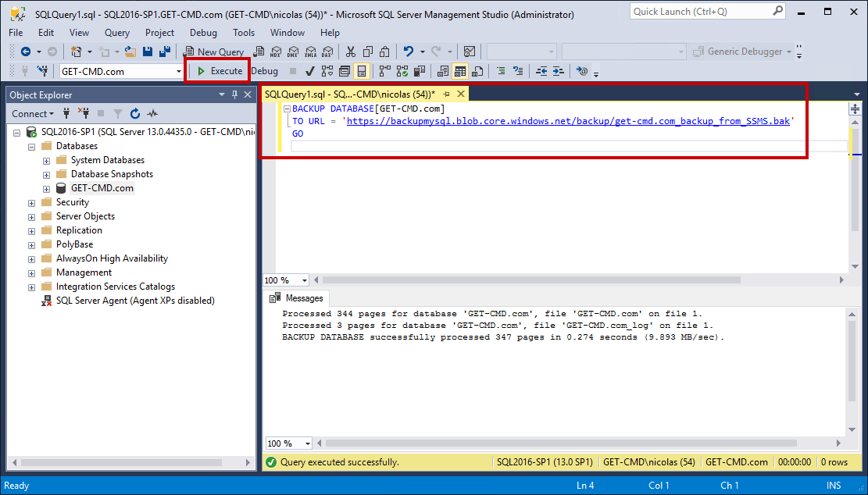The width and height of the screenshot is (868, 495).
Task: Open the GET-CMD.com database dropdown
Action: pos(178,71)
